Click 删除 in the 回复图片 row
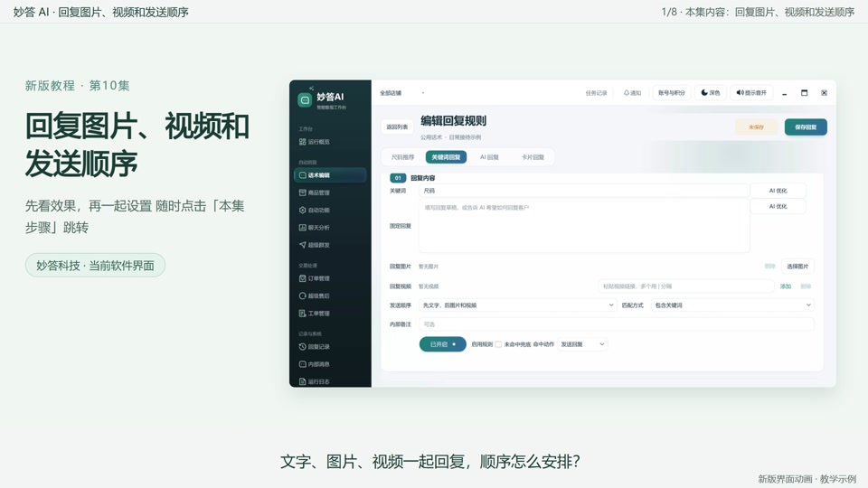 (770, 266)
